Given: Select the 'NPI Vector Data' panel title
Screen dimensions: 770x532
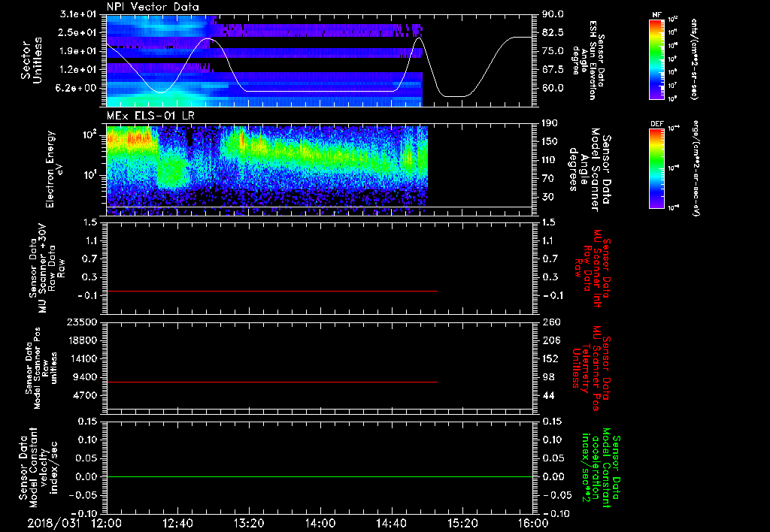Looking at the screenshot, I should click(x=153, y=7).
